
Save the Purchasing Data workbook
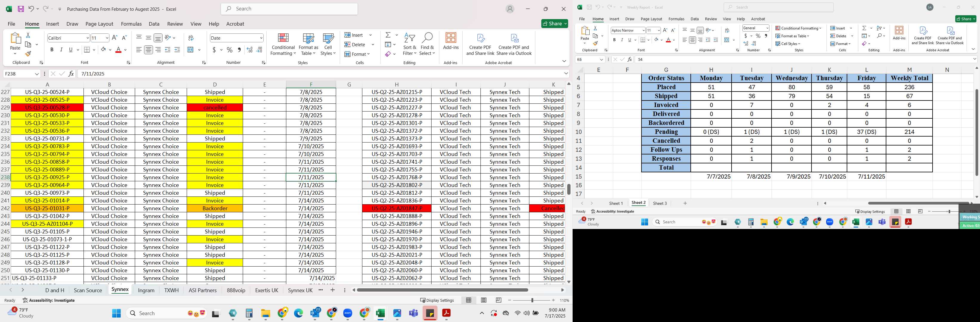click(x=21, y=9)
